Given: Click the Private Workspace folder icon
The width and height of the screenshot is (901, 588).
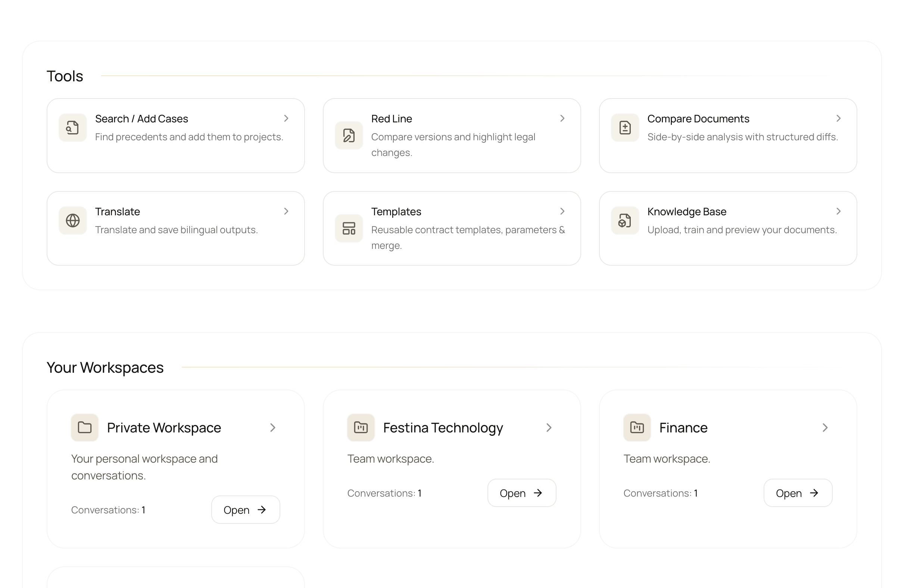Looking at the screenshot, I should tap(85, 428).
